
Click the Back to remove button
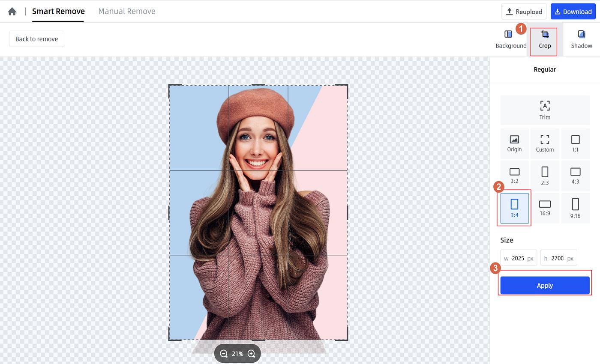[36, 39]
